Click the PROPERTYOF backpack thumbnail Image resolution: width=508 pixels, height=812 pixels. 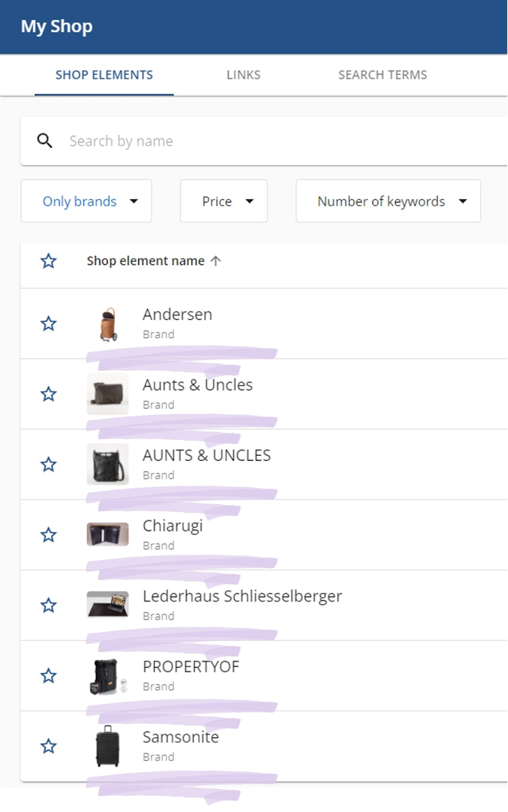pos(107,676)
